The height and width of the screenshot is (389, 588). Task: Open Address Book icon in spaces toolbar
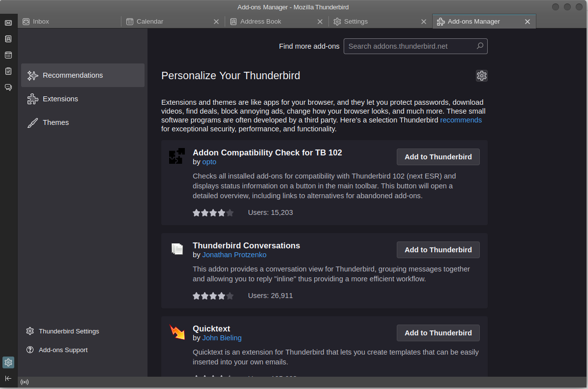[x=8, y=39]
